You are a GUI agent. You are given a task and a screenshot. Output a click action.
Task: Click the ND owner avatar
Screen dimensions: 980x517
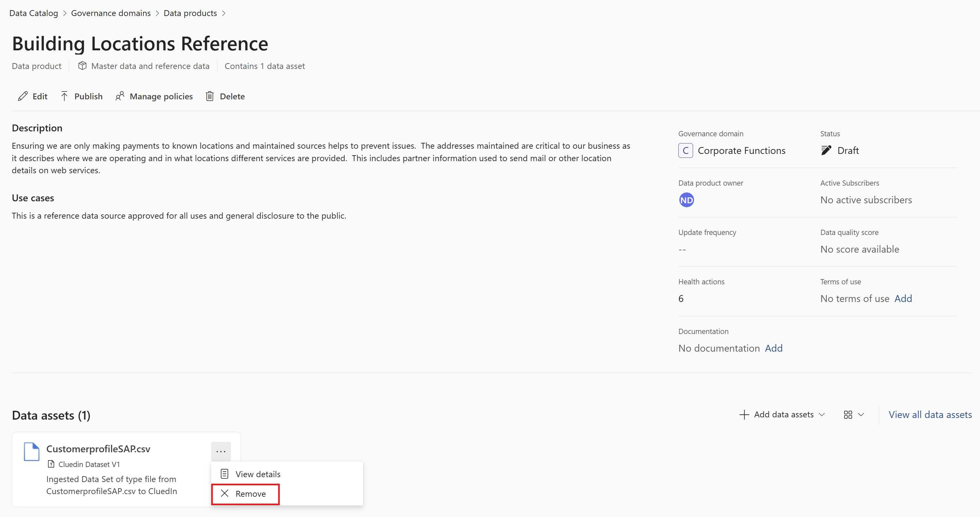(x=686, y=200)
